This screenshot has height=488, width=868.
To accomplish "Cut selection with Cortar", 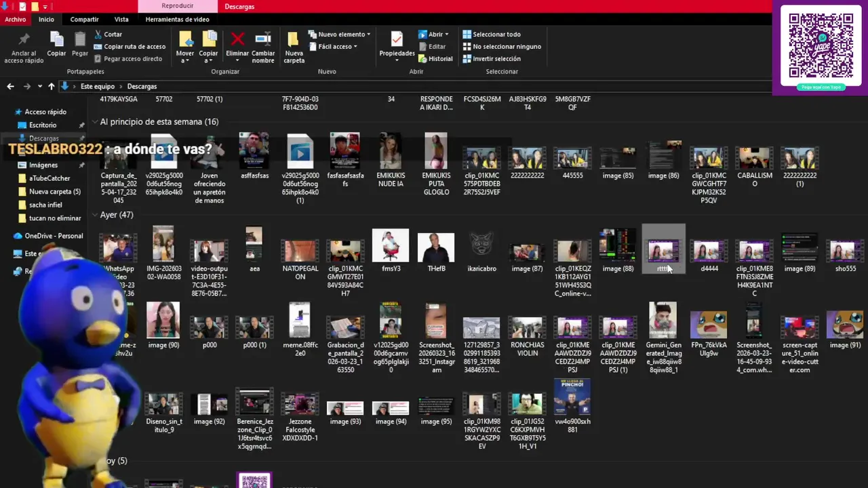I will coord(108,34).
